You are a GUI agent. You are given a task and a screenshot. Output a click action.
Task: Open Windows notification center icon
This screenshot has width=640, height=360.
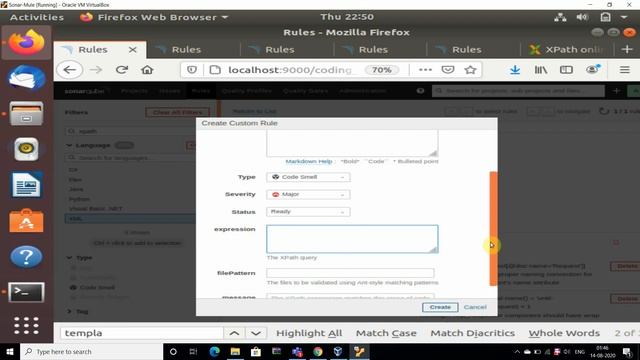pos(627,351)
